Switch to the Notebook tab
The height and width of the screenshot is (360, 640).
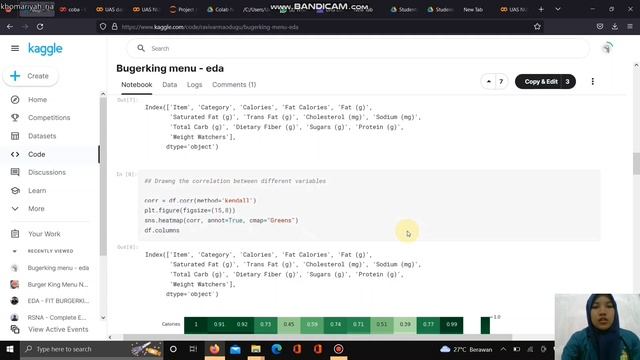136,85
